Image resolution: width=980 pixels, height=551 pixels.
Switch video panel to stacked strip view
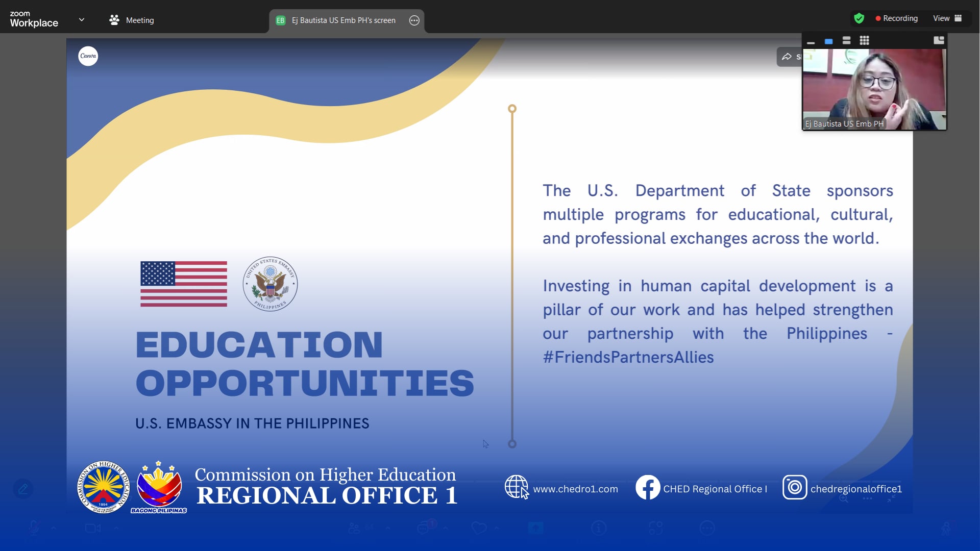coord(846,41)
